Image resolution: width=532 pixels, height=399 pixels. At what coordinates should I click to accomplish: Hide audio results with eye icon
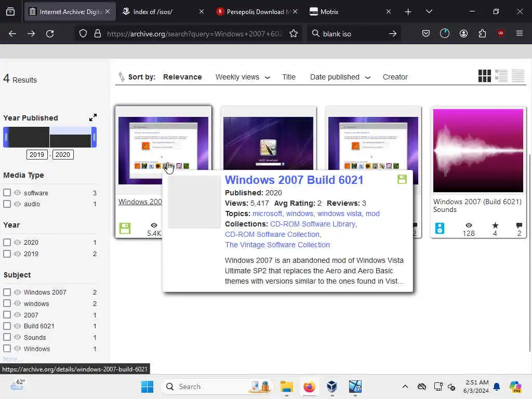click(17, 204)
